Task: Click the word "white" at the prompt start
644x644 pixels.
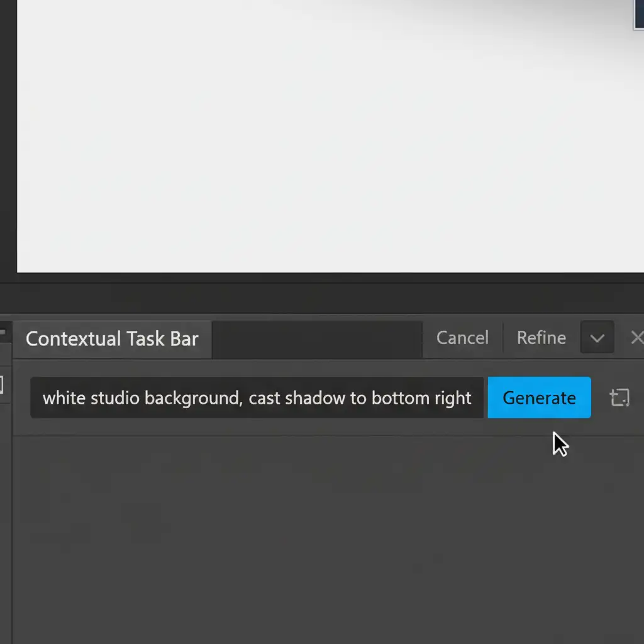Action: click(x=59, y=398)
